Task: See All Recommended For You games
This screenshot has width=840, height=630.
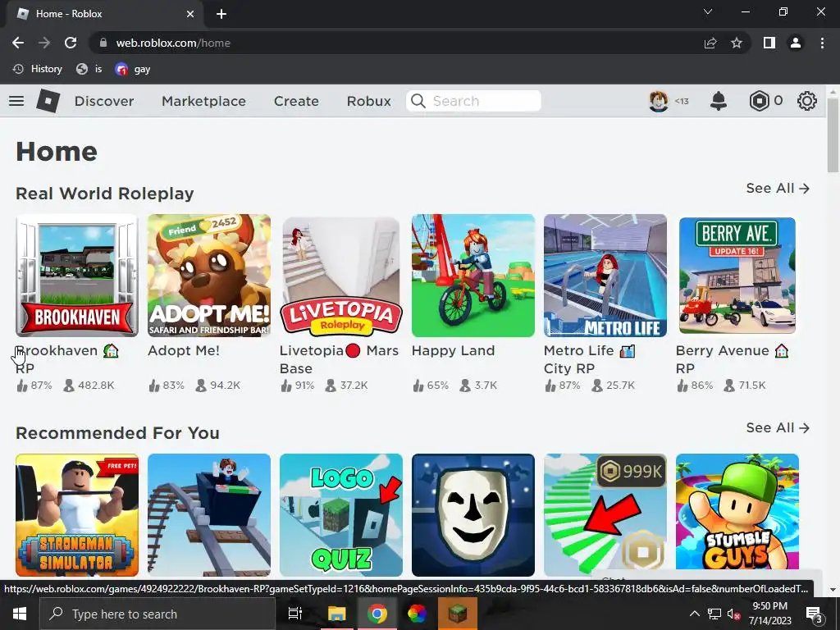Action: pos(778,428)
